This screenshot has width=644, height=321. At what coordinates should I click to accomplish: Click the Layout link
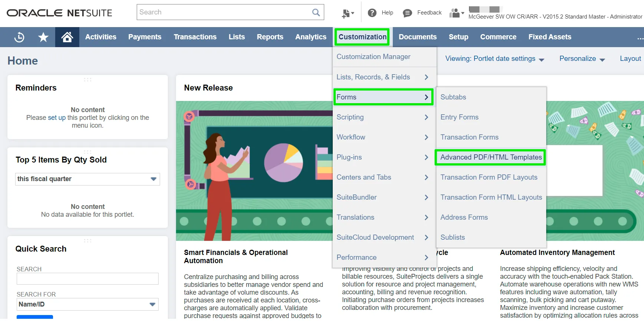click(630, 59)
